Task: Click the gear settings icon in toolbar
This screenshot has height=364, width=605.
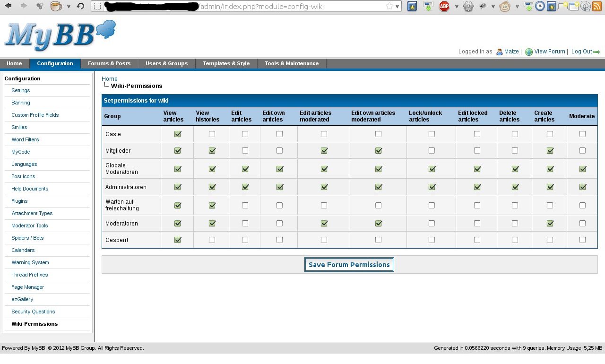Action: coord(468,6)
